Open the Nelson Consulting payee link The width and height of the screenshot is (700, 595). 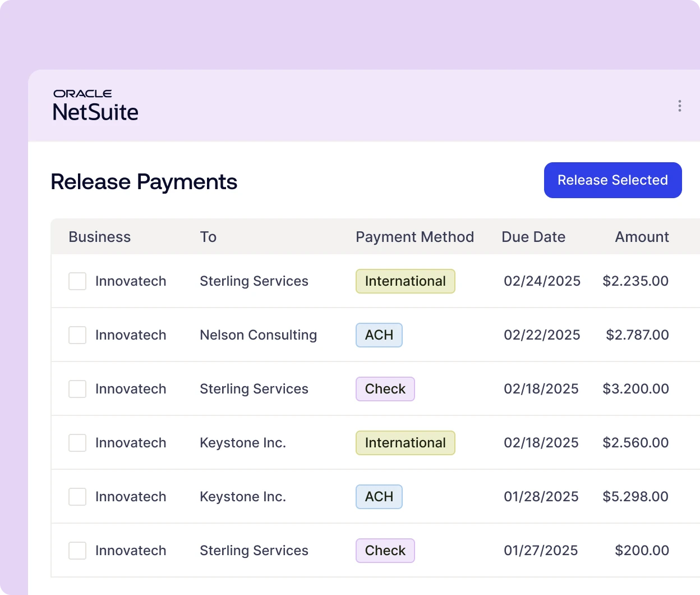tap(258, 335)
